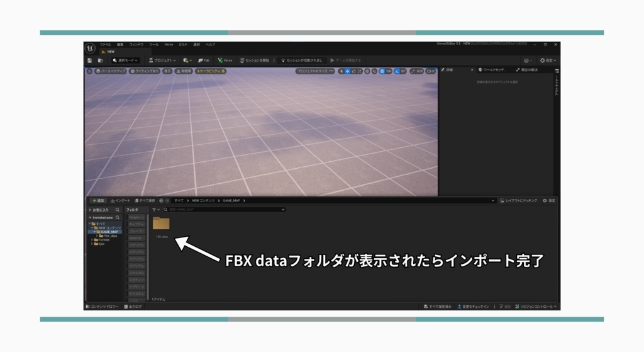This screenshot has height=352, width=644.
Task: Click the asset search field in content browser
Action: [x=224, y=210]
